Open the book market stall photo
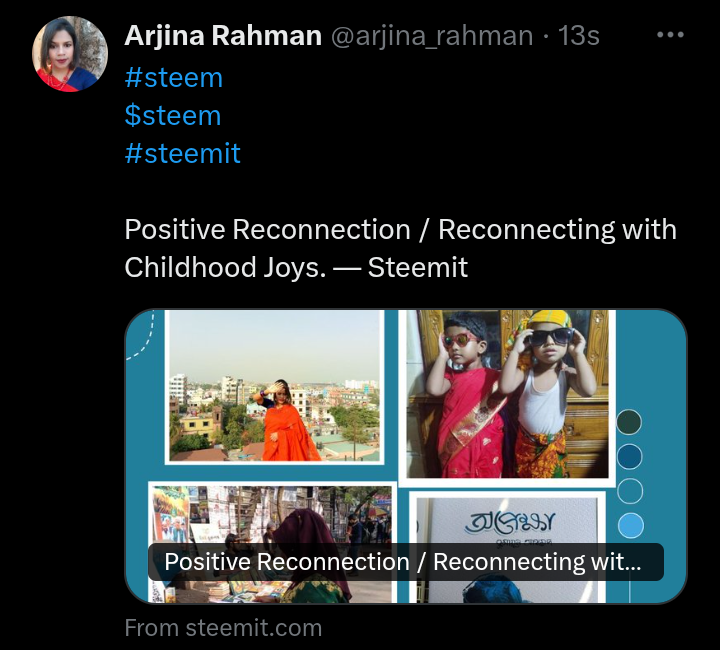This screenshot has width=720, height=650. point(273,542)
